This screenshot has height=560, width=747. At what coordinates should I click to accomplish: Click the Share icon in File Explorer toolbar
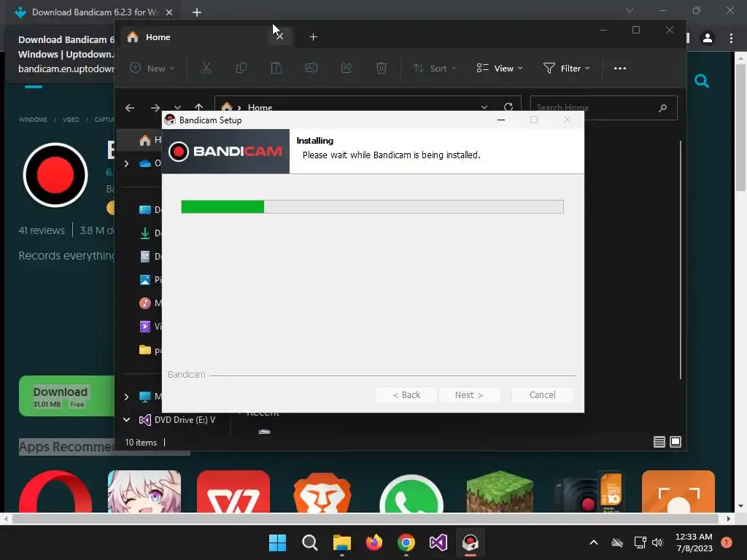pyautogui.click(x=347, y=68)
